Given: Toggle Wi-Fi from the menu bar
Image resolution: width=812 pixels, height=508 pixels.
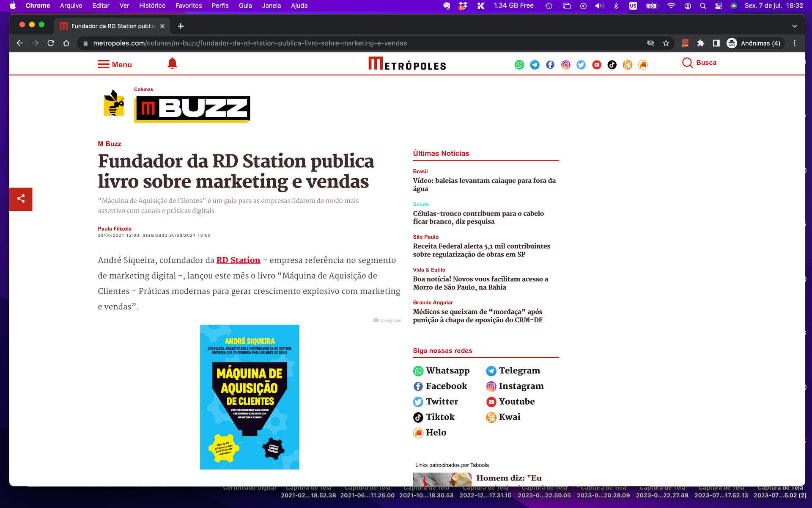Looking at the screenshot, I should pyautogui.click(x=671, y=6).
